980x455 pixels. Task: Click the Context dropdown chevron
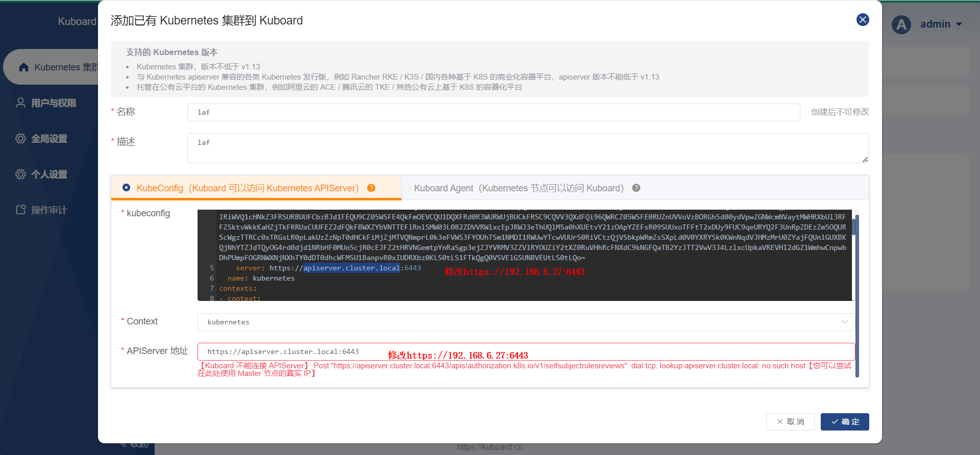point(844,322)
